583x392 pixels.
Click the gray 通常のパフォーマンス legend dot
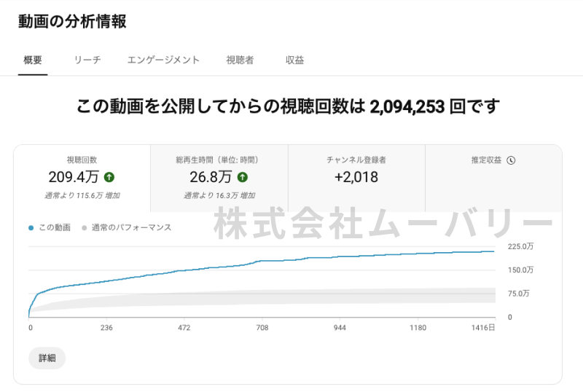[85, 228]
